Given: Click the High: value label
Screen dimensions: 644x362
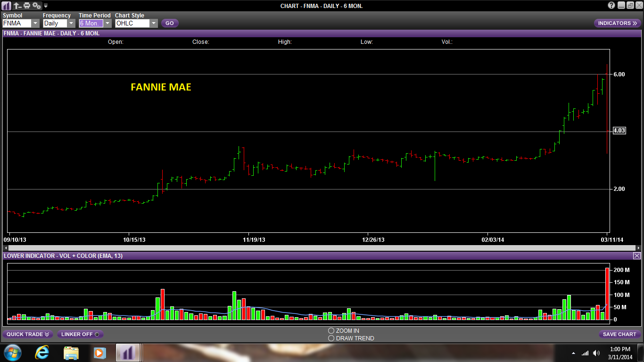Looking at the screenshot, I should tap(285, 42).
